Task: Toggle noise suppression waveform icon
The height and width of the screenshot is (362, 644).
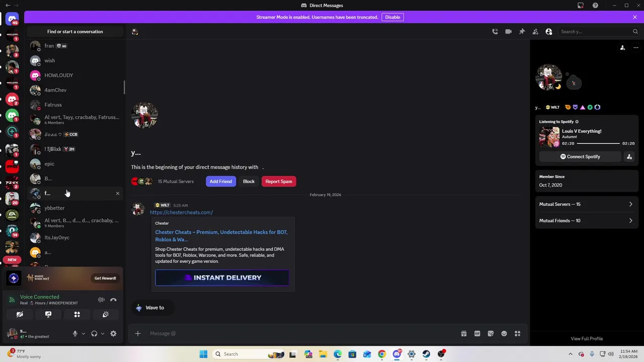Action: coord(101,300)
